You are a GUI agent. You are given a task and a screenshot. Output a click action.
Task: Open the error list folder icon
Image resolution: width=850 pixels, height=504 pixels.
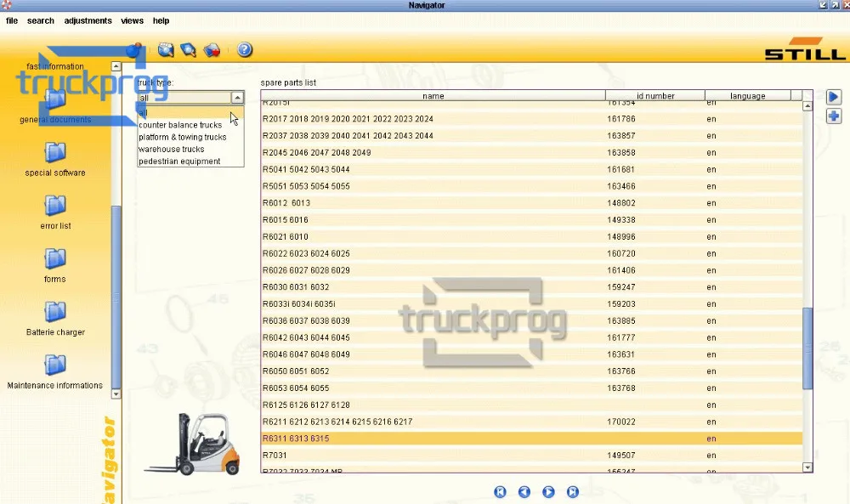[x=54, y=206]
